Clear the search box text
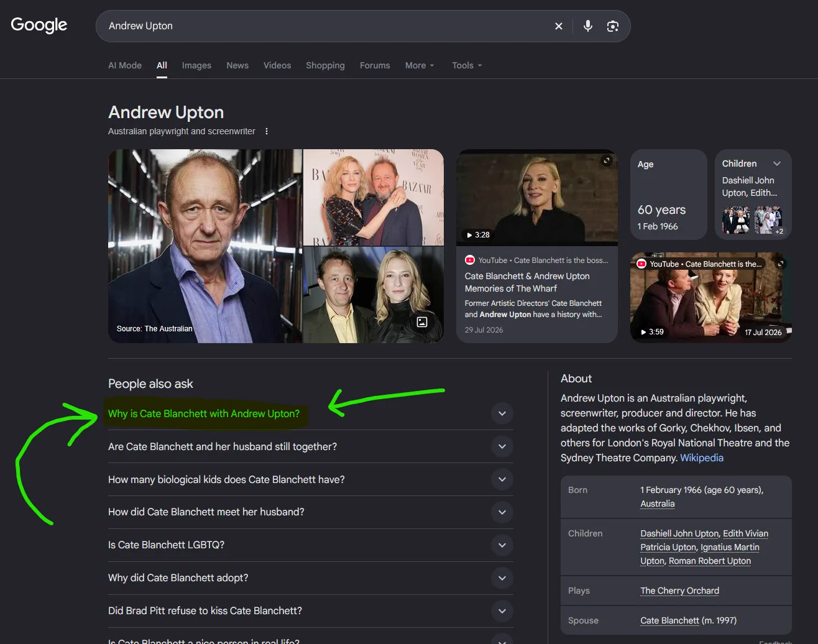Image resolution: width=818 pixels, height=644 pixels. (558, 26)
